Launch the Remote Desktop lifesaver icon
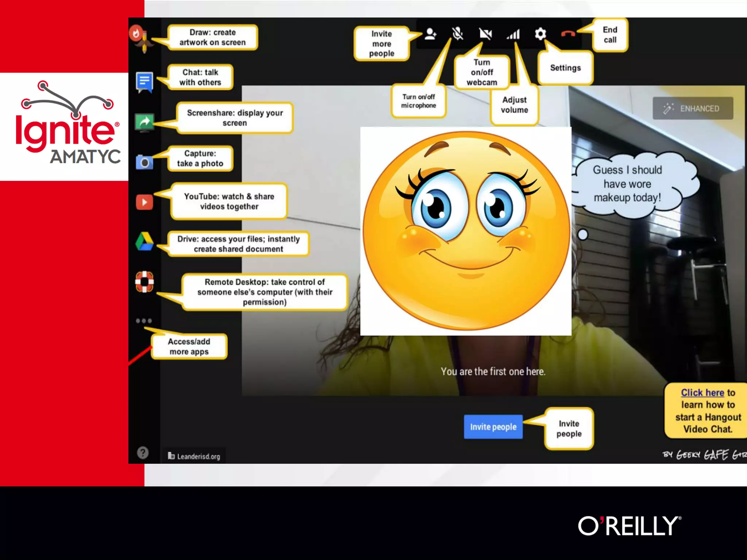 [x=144, y=282]
